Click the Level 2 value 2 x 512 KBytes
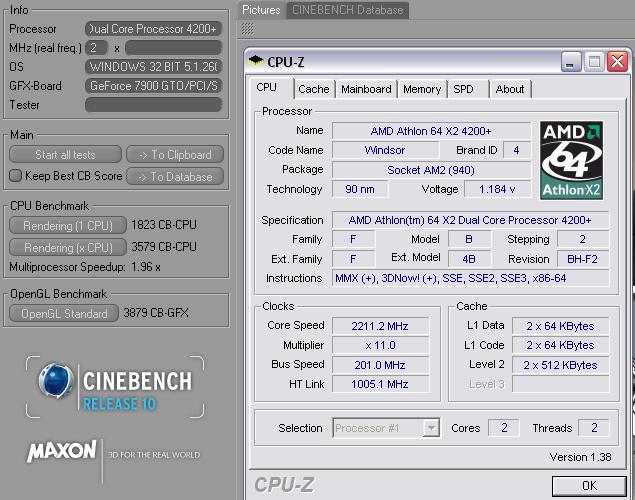 click(560, 365)
